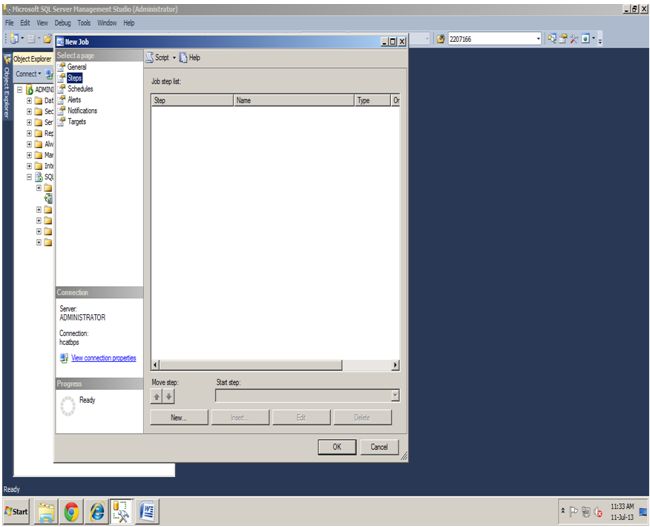Image resolution: width=650 pixels, height=527 pixels.
Task: Click the connect icon beside the Connect button
Action: pyautogui.click(x=49, y=74)
